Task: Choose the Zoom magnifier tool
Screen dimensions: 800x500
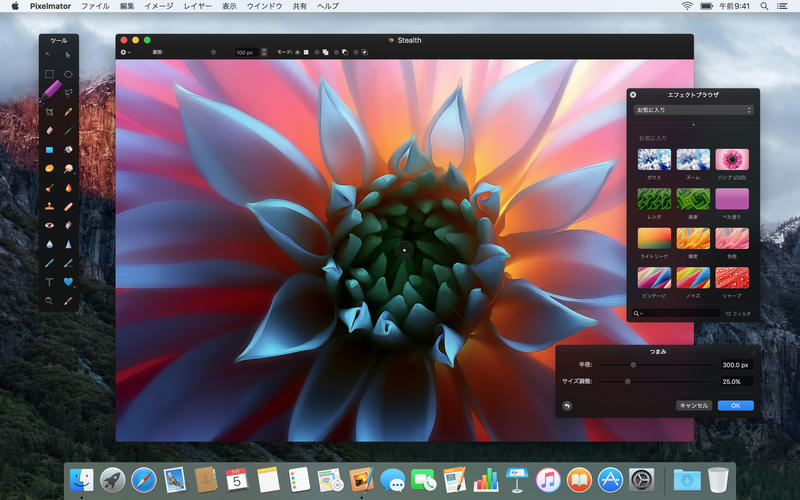Action: click(x=49, y=300)
